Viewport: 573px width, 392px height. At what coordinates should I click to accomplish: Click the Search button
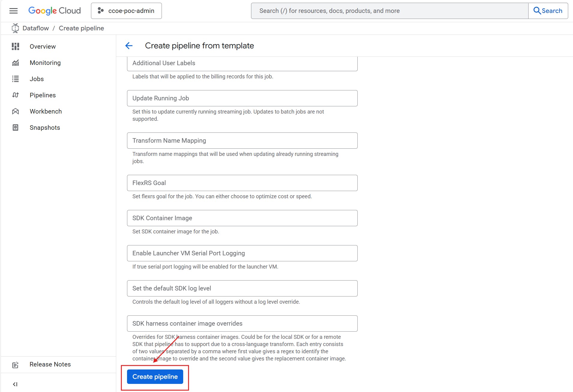548,11
